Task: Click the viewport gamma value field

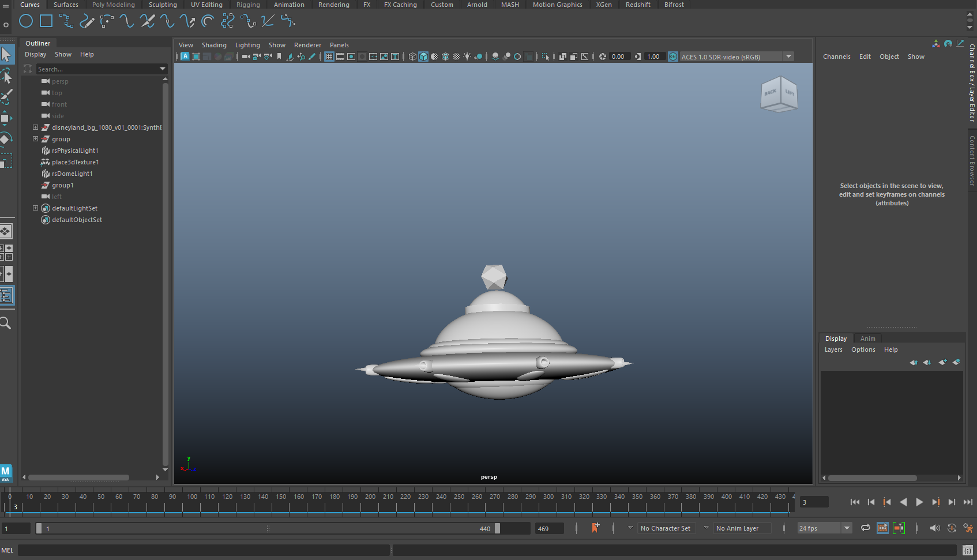Action: (655, 57)
